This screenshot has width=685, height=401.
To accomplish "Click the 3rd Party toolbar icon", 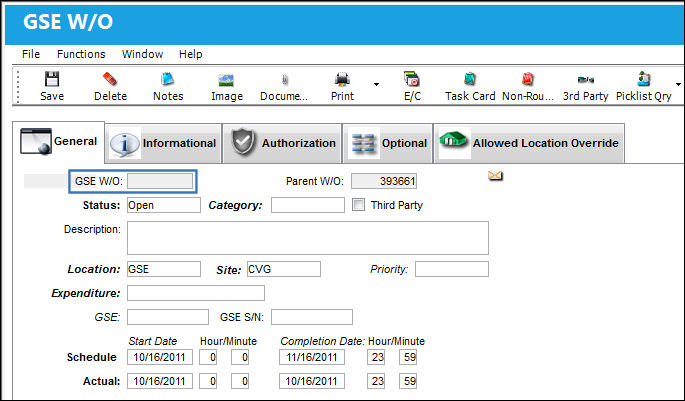I will point(585,80).
